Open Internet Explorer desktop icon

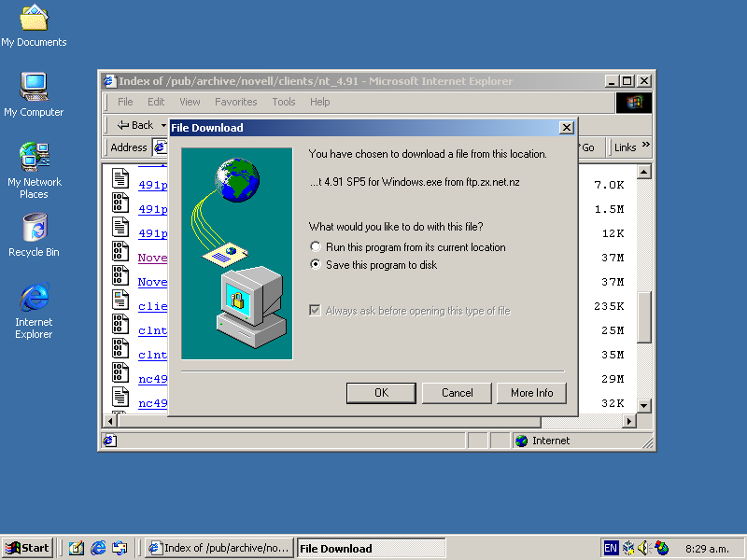coord(34,311)
